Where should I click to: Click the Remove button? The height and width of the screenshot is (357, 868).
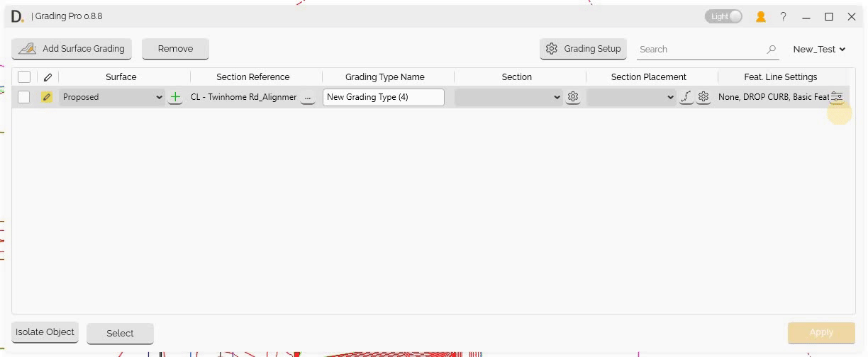(175, 49)
